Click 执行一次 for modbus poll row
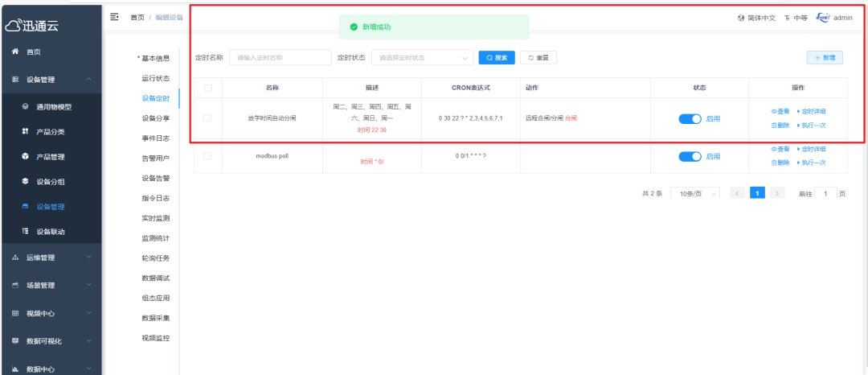The height and width of the screenshot is (375, 868). [x=811, y=163]
